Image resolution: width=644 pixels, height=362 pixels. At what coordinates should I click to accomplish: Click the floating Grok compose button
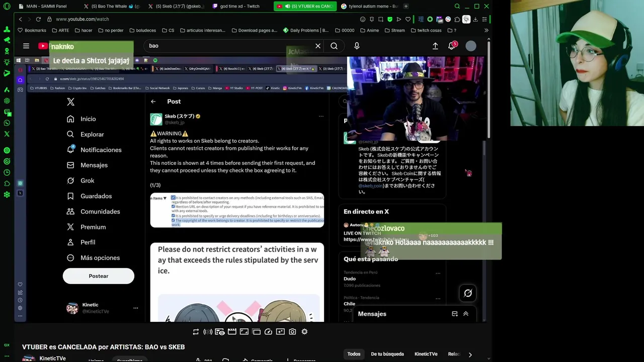point(468,293)
